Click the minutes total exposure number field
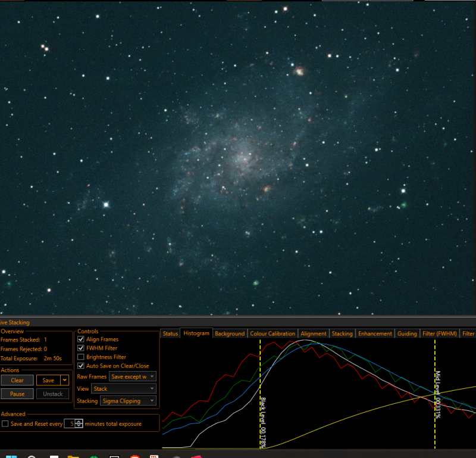This screenshot has height=458, width=476. [70, 424]
